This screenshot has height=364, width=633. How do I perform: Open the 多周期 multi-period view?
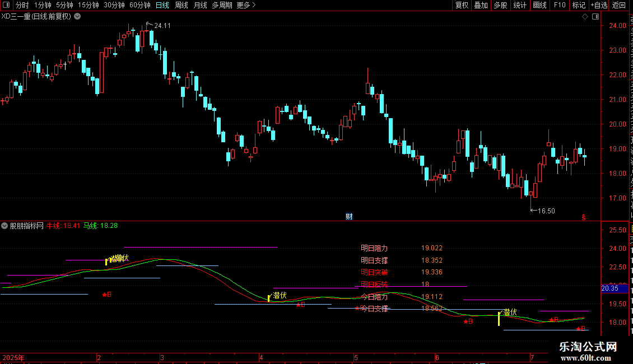[222, 5]
